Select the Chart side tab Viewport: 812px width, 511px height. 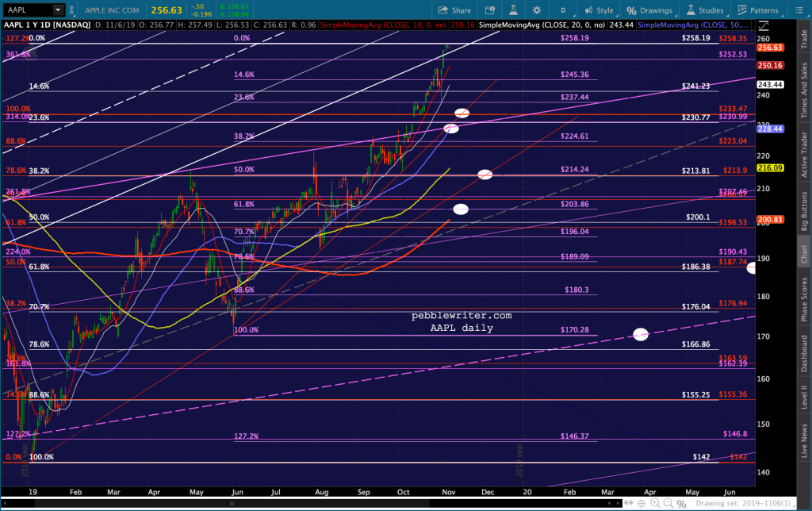(804, 254)
